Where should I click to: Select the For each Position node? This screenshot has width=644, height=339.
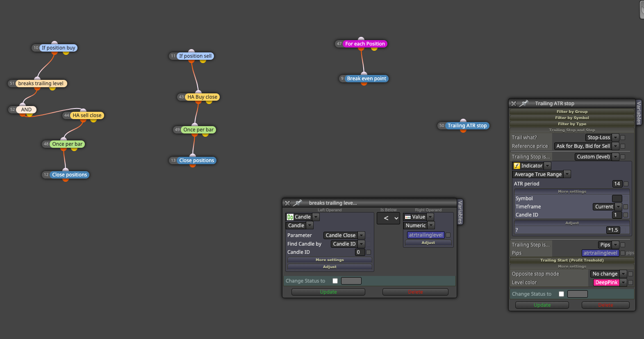365,44
